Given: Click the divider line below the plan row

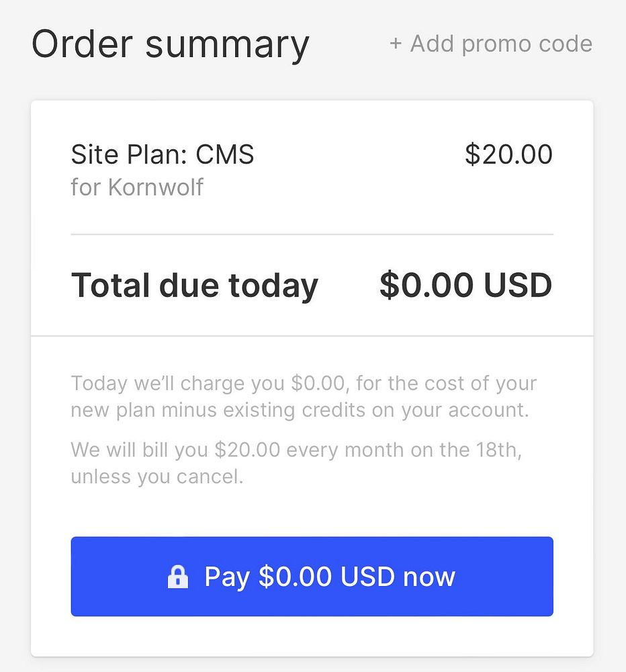Looking at the screenshot, I should [312, 235].
